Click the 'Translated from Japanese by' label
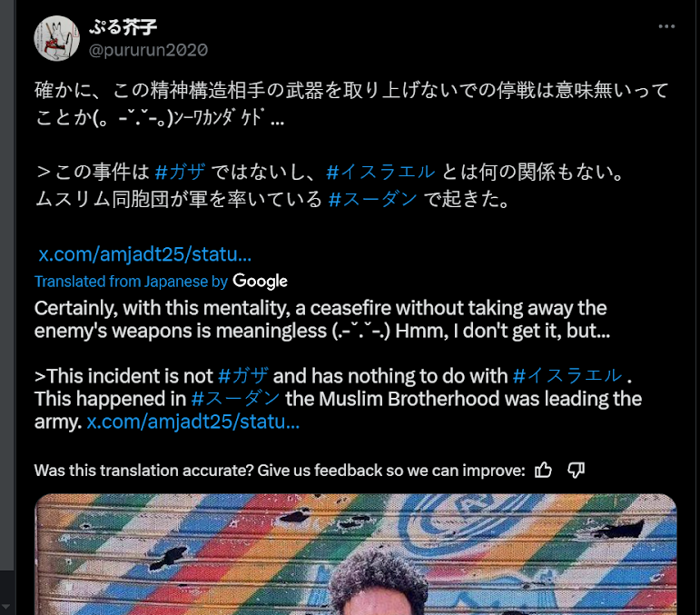 (132, 282)
